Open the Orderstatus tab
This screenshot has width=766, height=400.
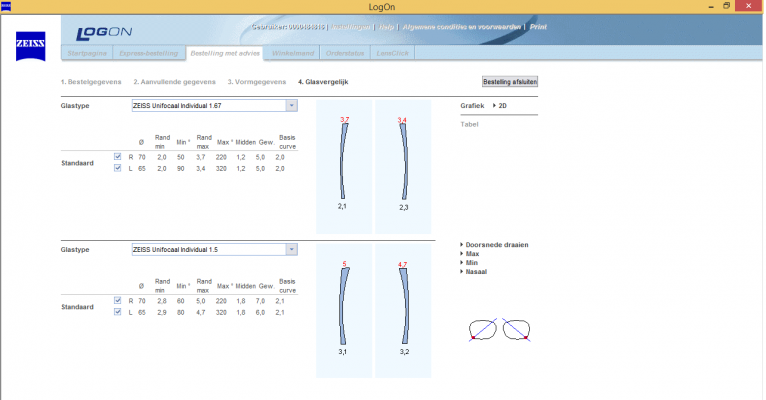[345, 53]
